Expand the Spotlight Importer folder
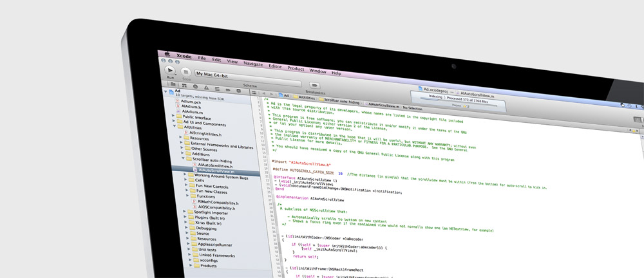 [x=185, y=212]
